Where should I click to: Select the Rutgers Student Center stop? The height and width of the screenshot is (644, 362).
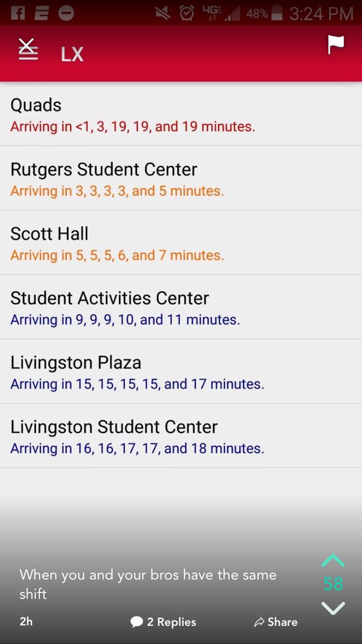click(x=181, y=179)
